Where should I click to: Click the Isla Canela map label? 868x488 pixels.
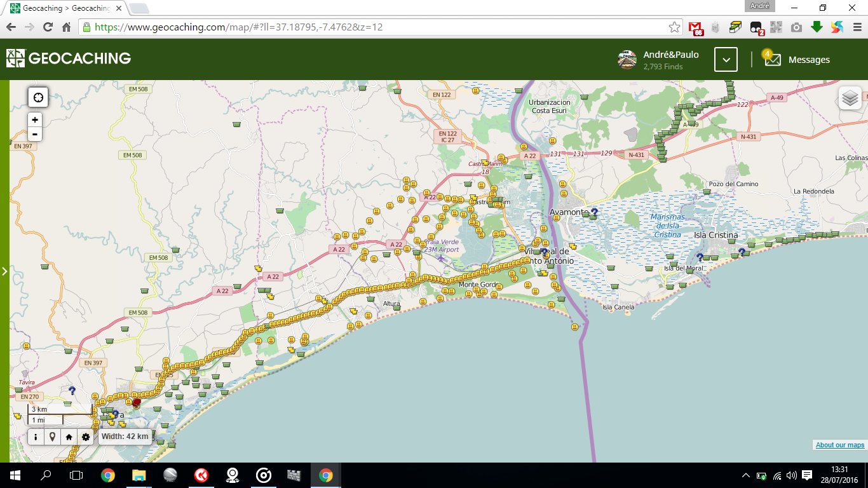click(x=618, y=308)
